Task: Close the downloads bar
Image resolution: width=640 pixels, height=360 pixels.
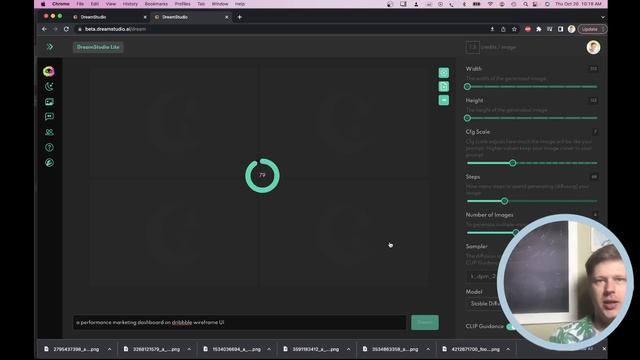Action: point(604,349)
